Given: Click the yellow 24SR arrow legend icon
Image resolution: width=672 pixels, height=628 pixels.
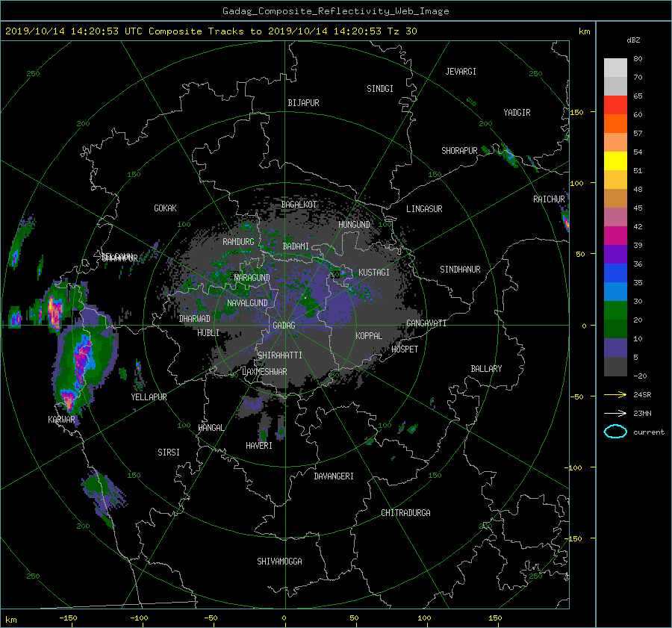Looking at the screenshot, I should click(x=615, y=394).
